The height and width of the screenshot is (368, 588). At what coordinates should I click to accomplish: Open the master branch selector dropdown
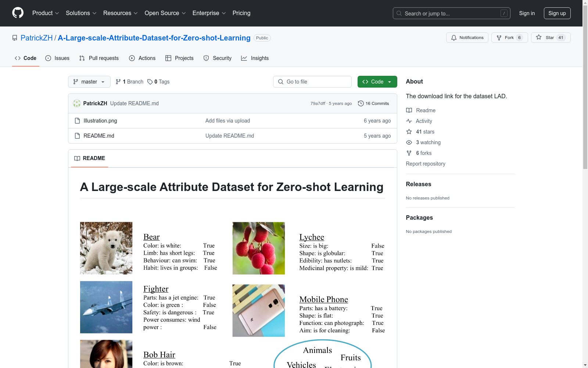coord(89,82)
